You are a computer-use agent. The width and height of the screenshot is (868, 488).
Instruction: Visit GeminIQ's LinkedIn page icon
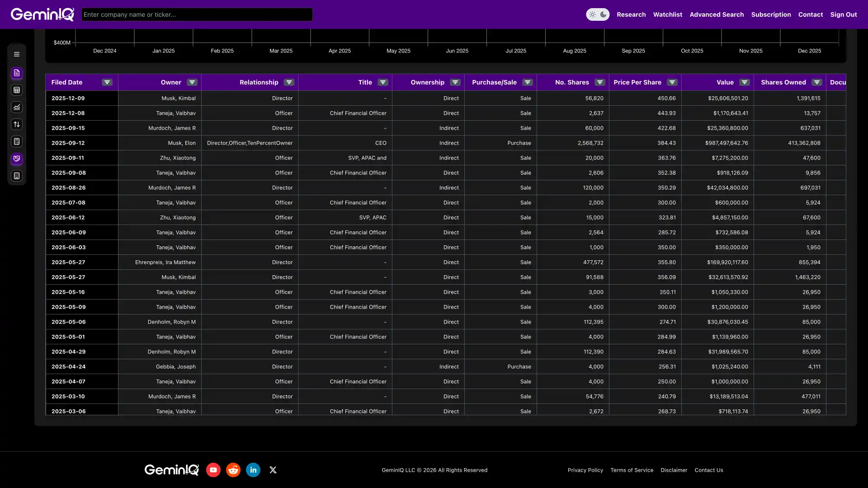253,469
